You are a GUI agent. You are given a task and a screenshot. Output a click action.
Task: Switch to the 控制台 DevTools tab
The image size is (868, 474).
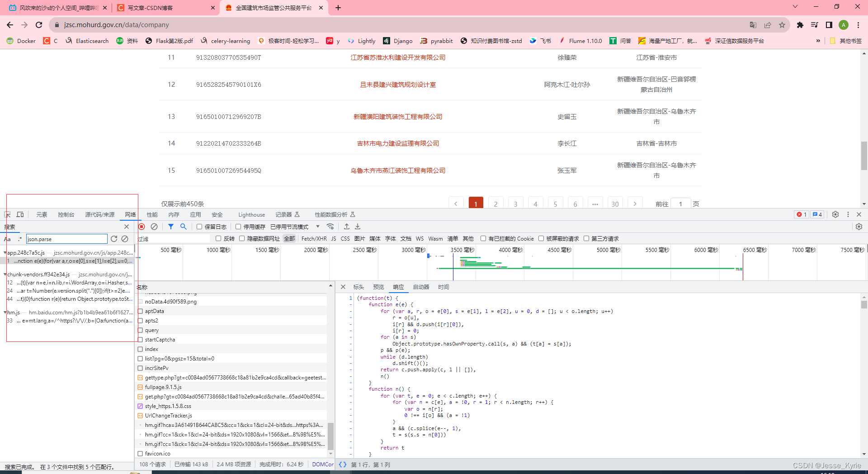coord(66,214)
